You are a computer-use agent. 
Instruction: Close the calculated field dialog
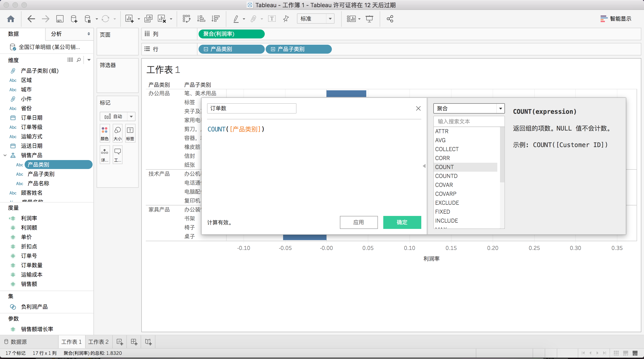pos(418,108)
